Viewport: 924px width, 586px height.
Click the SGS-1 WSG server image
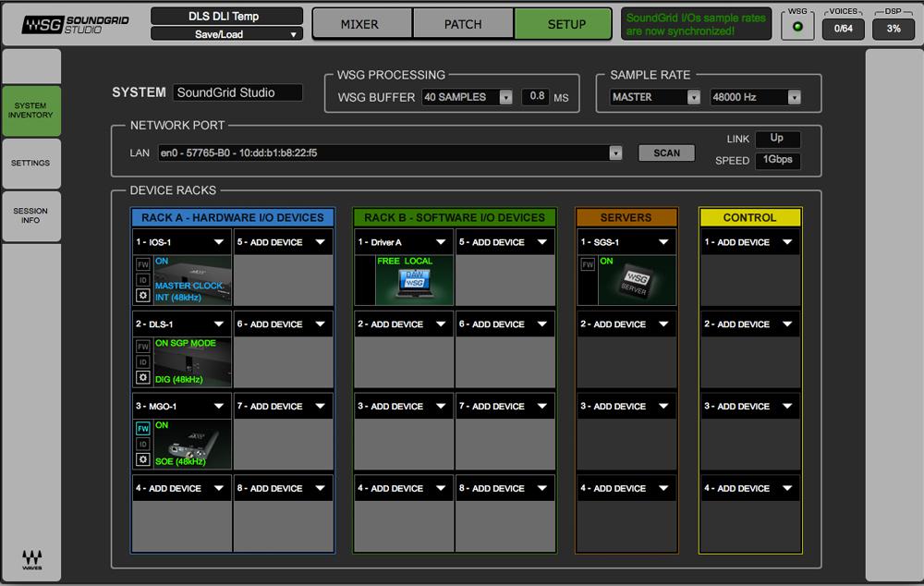pyautogui.click(x=636, y=282)
